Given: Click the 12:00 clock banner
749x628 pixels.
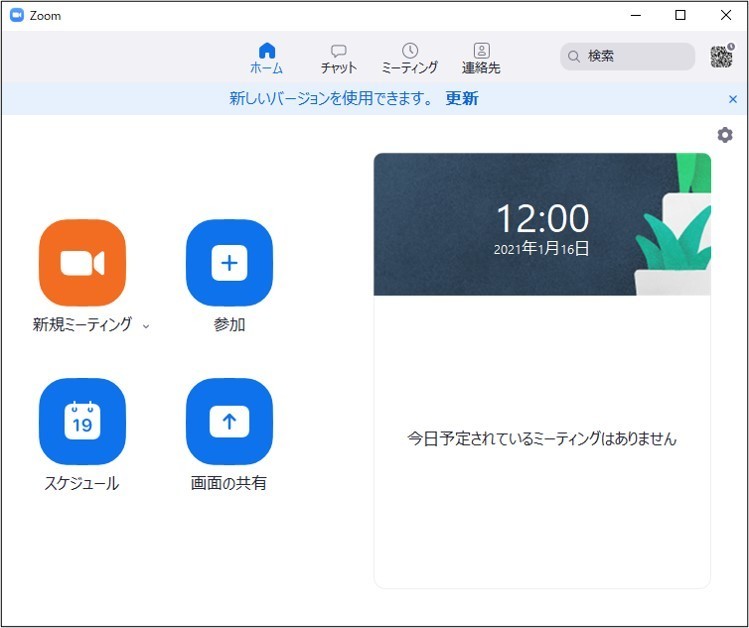Looking at the screenshot, I should pos(542,224).
